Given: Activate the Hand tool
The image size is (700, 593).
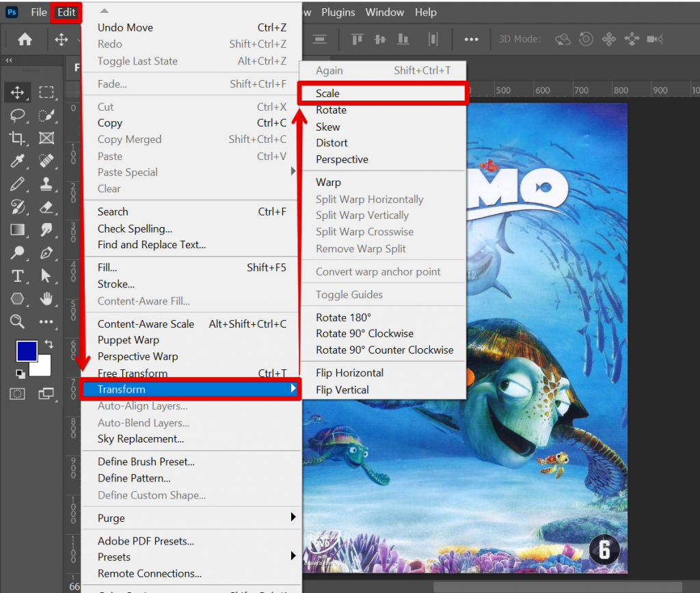Looking at the screenshot, I should click(x=46, y=298).
